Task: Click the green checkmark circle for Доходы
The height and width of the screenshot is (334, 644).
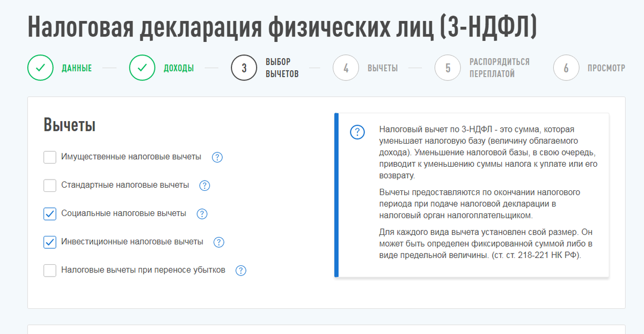Action: (142, 68)
